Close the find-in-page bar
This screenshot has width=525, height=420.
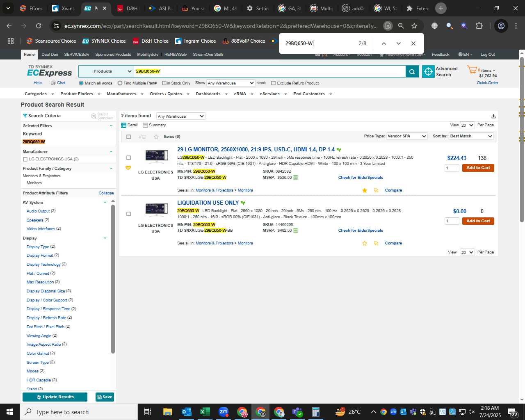(x=413, y=43)
